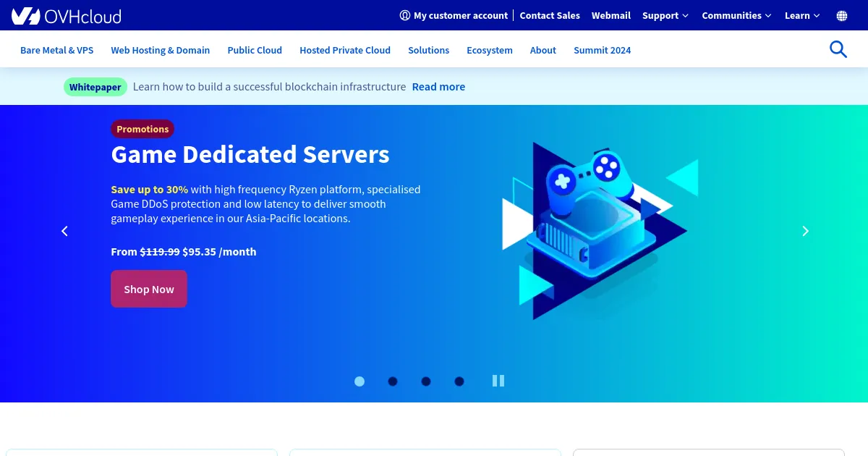Click Contact Sales

(550, 15)
